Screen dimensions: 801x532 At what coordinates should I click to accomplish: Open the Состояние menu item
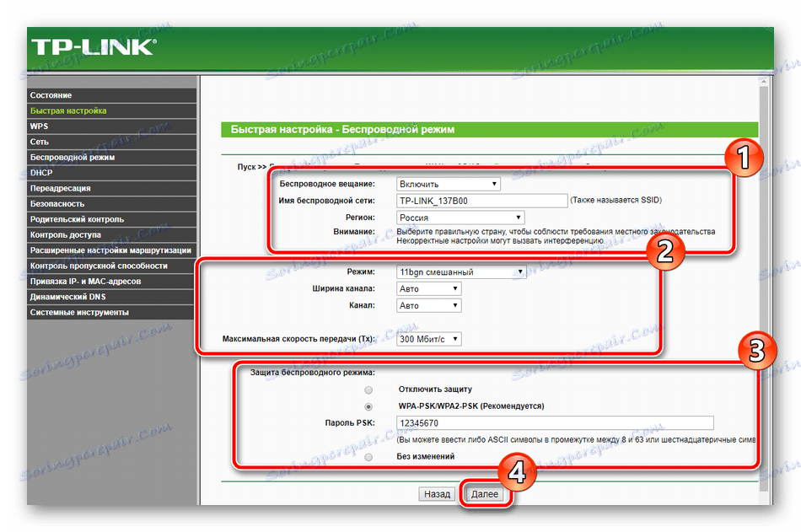point(111,95)
